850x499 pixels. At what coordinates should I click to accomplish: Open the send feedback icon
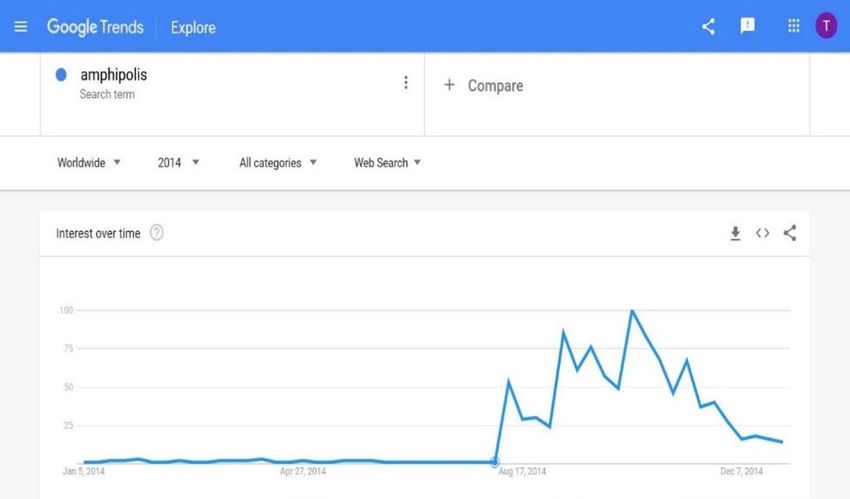[x=748, y=25]
